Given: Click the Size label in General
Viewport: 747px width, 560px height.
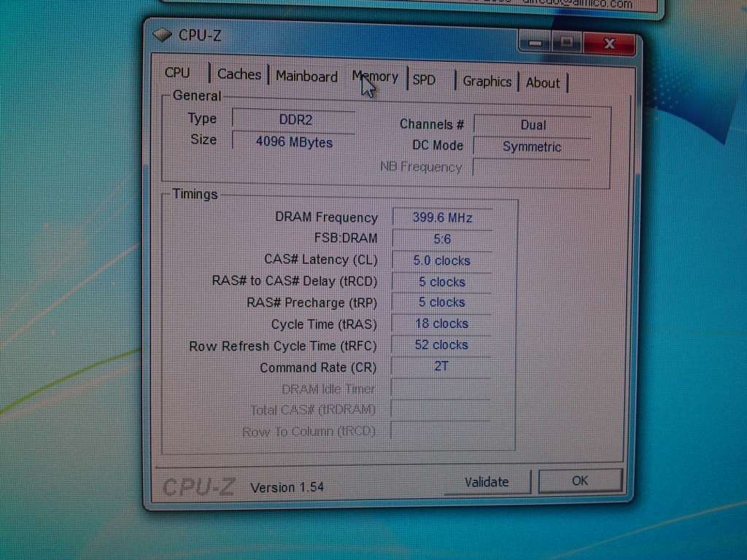Looking at the screenshot, I should click(x=204, y=139).
